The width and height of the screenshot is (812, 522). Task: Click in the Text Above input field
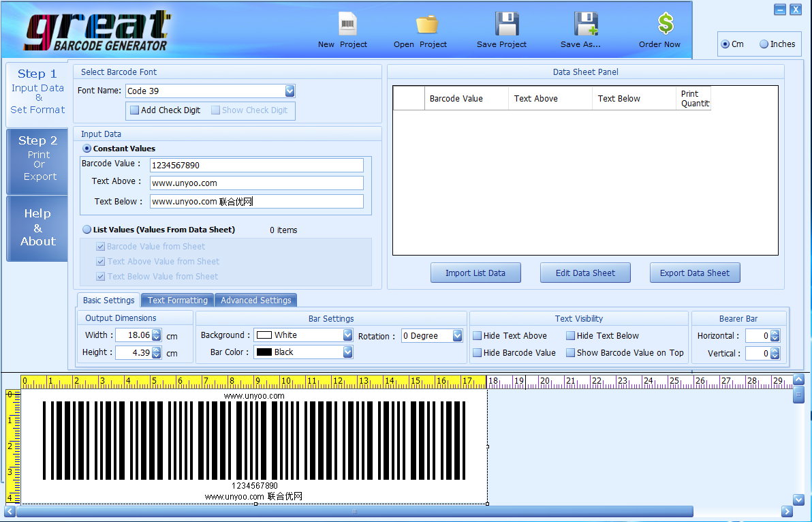coord(256,183)
